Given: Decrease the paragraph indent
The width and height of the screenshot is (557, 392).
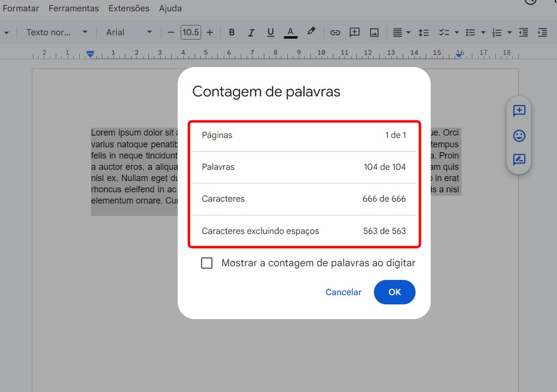Looking at the screenshot, I should point(523,33).
